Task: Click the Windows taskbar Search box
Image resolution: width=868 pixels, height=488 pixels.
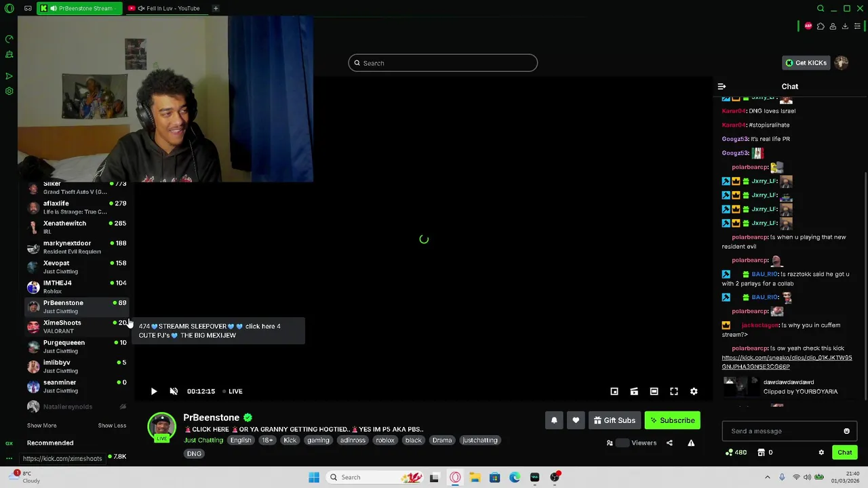Action: tap(374, 477)
